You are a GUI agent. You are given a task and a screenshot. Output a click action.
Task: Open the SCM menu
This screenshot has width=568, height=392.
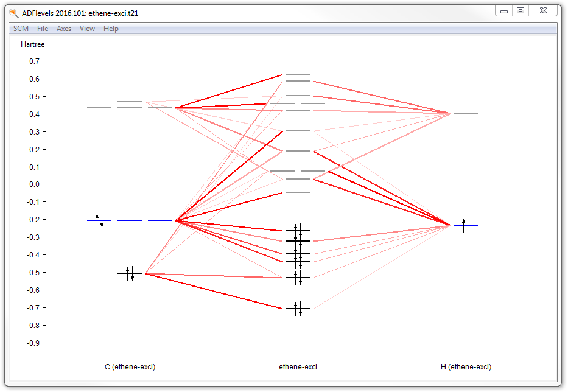click(21, 29)
